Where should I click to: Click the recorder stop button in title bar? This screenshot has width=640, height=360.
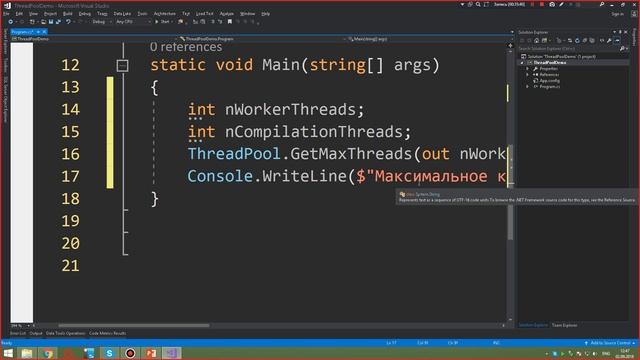pyautogui.click(x=542, y=4)
